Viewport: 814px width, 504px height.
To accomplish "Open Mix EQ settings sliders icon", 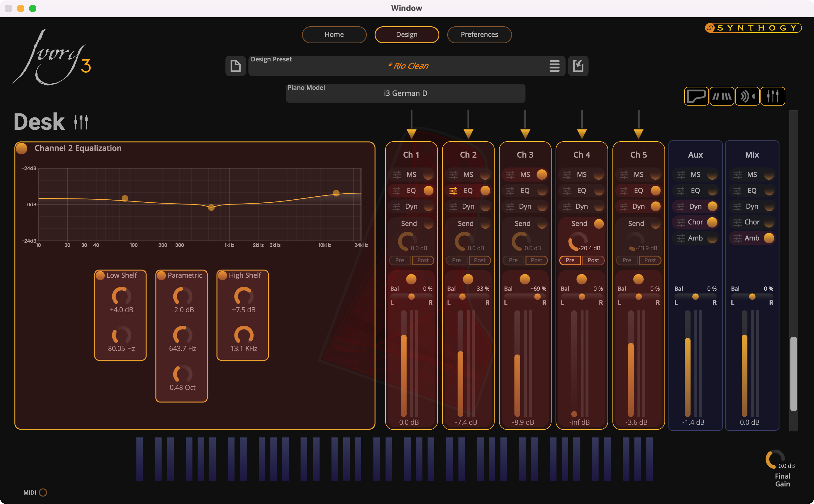I will [737, 191].
